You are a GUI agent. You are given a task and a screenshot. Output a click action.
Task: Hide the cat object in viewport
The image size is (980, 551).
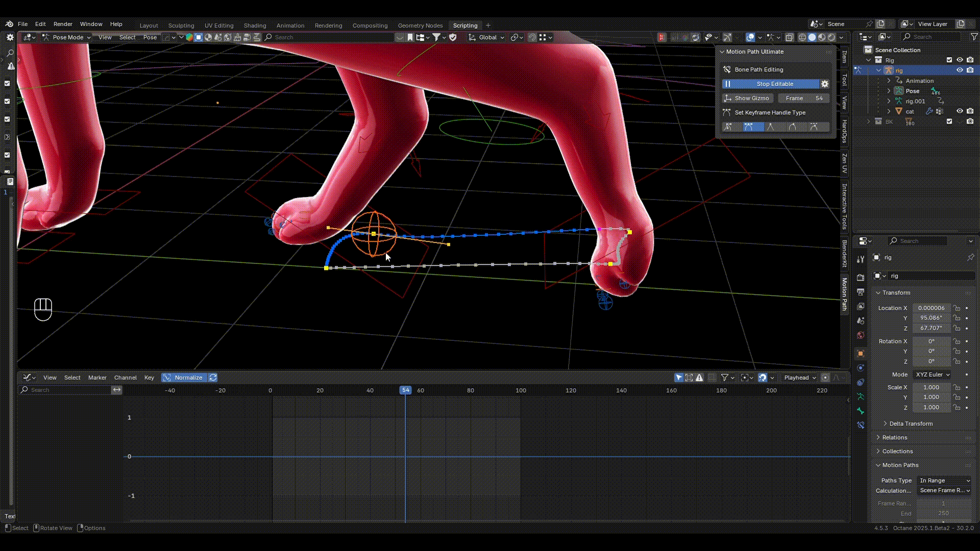(960, 111)
